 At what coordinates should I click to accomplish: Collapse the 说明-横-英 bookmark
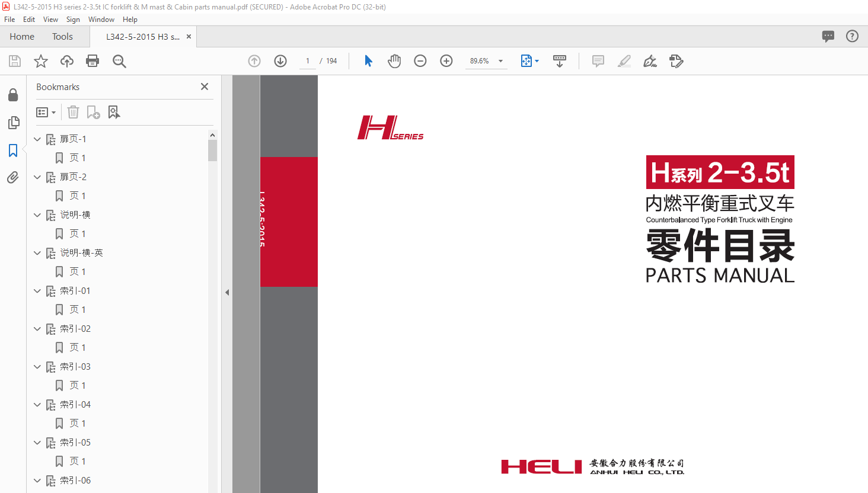[37, 253]
